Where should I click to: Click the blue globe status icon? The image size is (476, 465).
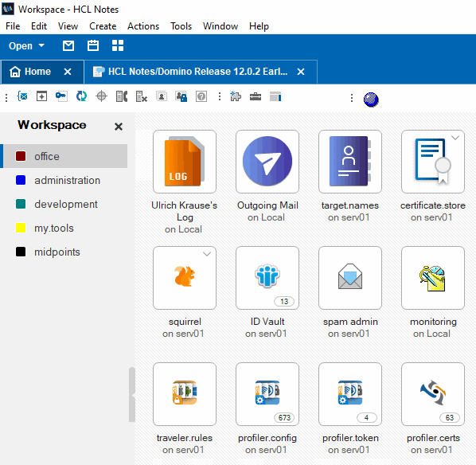[371, 100]
